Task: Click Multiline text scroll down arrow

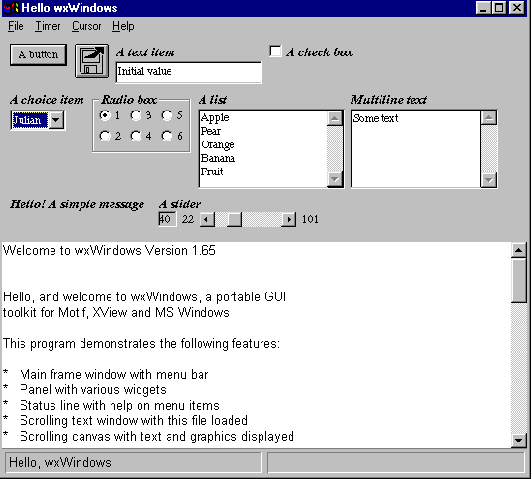Action: pos(489,179)
